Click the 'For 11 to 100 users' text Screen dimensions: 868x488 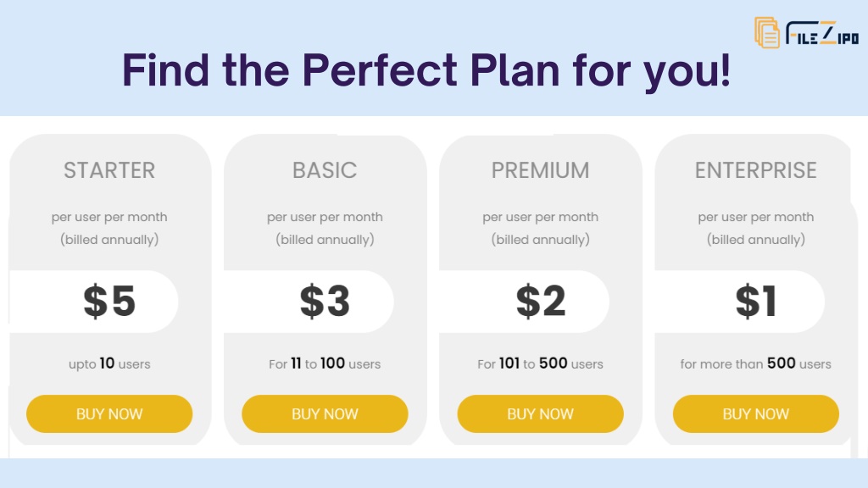[325, 363]
